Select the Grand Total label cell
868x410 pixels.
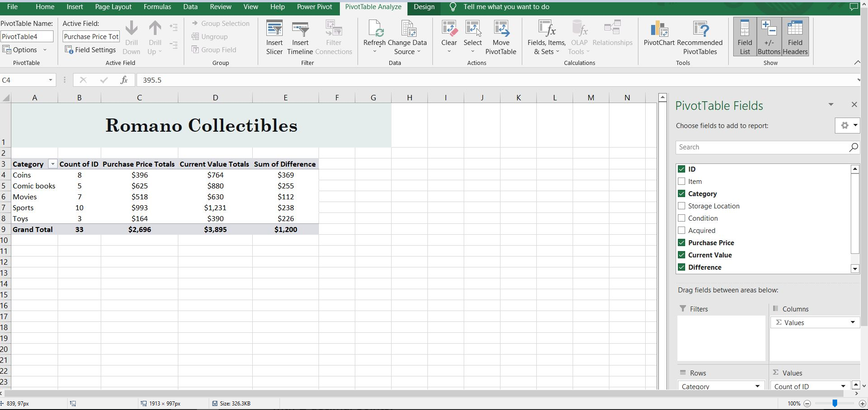pos(34,229)
